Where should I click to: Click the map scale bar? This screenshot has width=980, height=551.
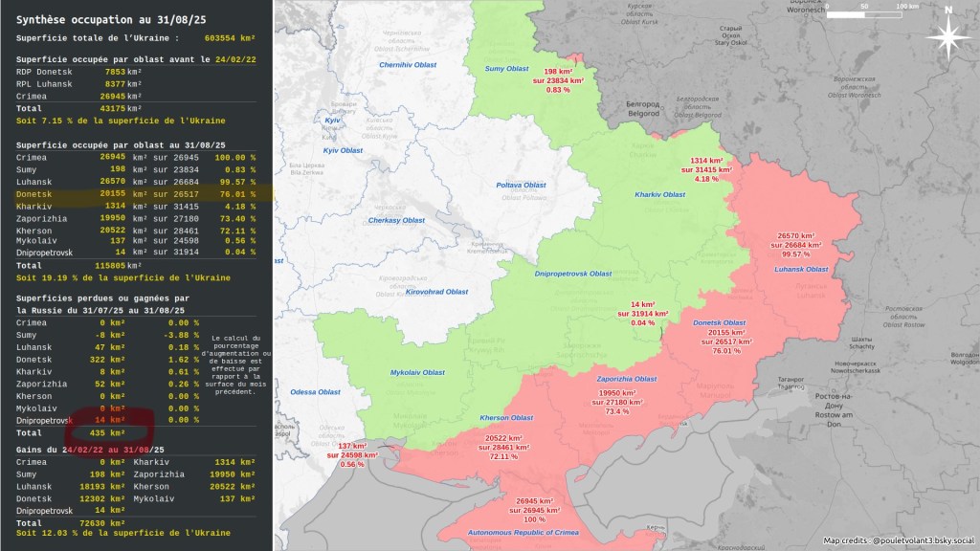pos(880,14)
